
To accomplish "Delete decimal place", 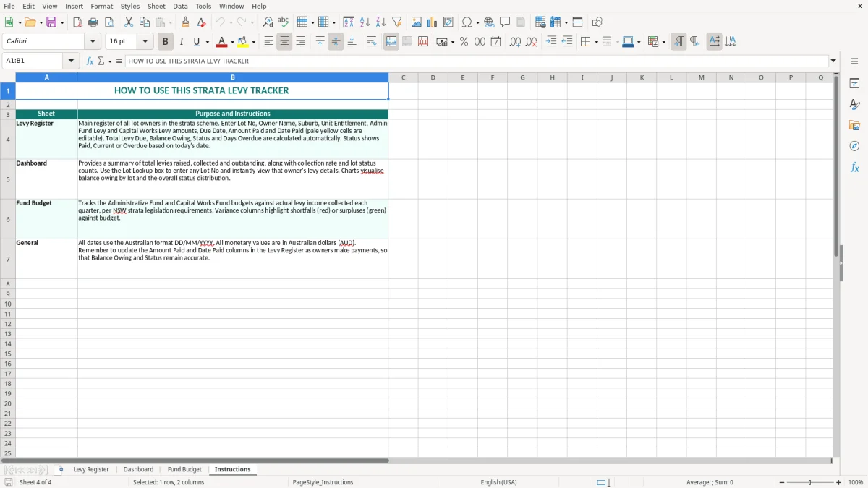I will 531,42.
